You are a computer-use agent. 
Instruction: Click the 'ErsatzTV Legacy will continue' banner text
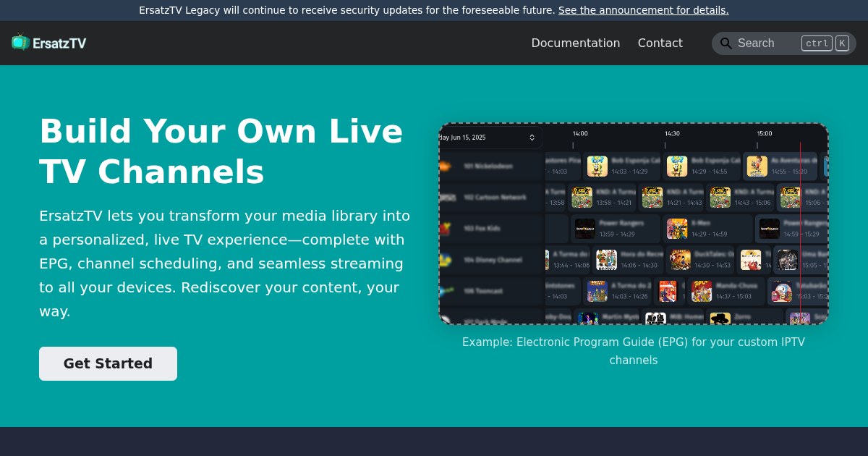tap(347, 10)
